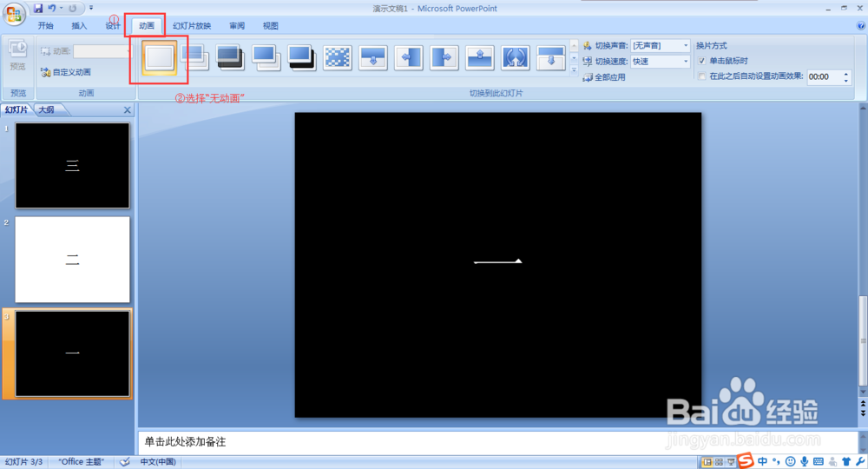Switch to the 设计 ribbon tab
868x469 pixels.
(112, 25)
